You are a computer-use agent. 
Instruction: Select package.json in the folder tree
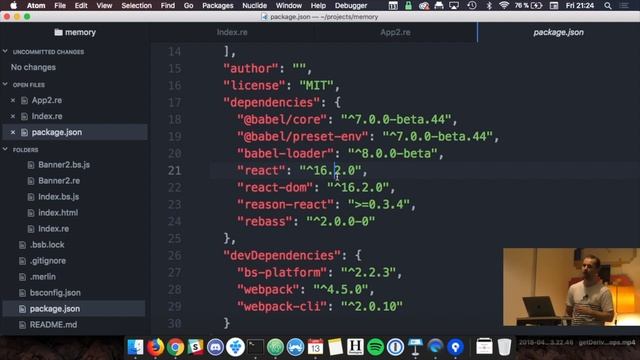tap(55, 309)
